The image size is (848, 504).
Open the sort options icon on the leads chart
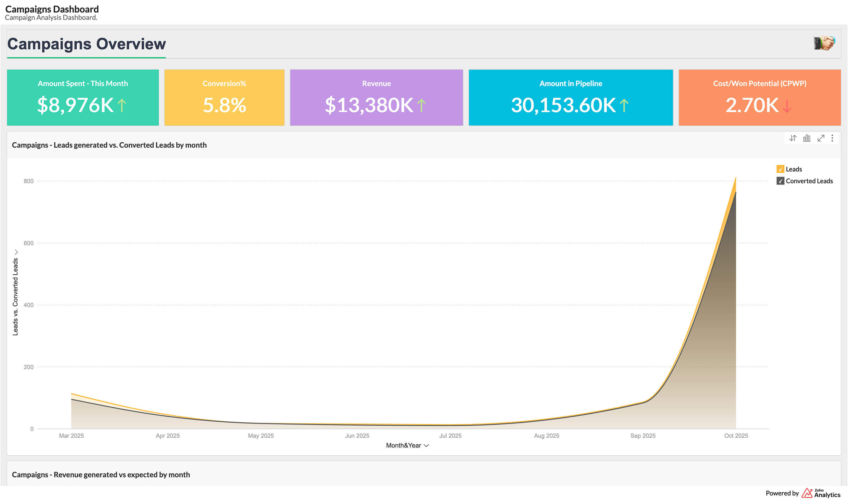click(x=793, y=138)
